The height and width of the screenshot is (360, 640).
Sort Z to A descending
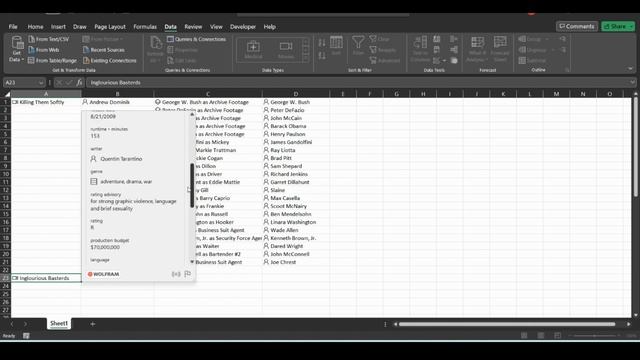[322, 56]
